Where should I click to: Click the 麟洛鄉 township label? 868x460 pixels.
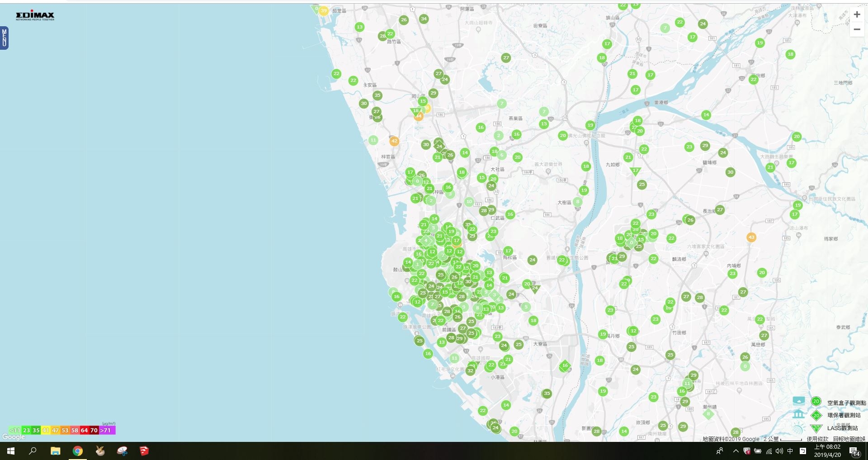coord(679,259)
